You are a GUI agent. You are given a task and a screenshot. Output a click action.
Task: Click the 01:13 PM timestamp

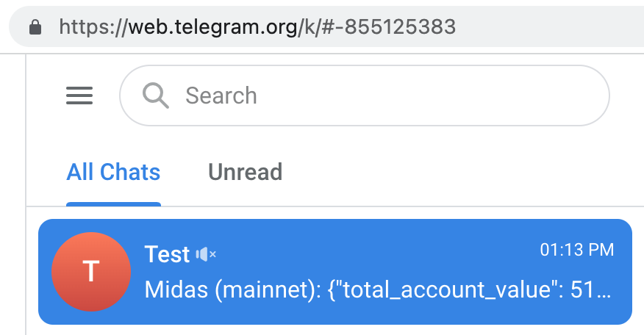[576, 251]
